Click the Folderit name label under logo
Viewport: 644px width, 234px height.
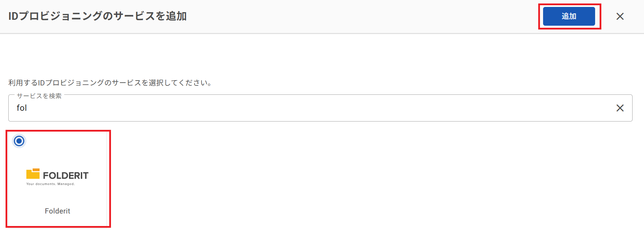(58, 211)
